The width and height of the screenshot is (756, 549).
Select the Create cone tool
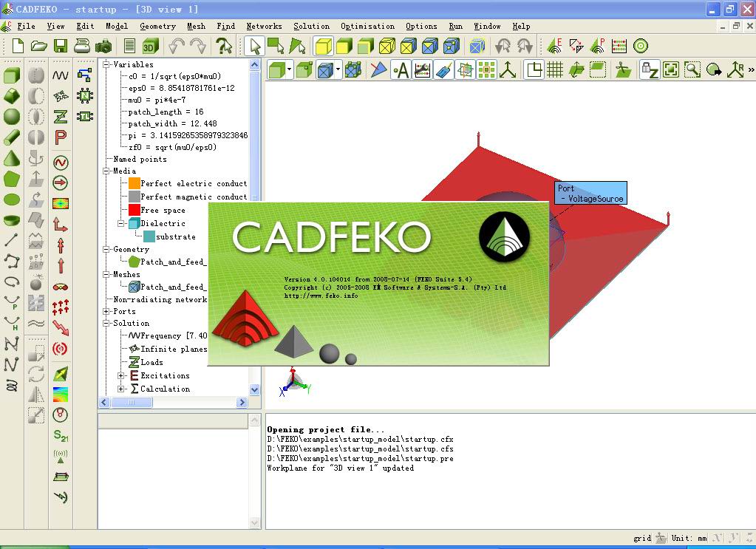click(x=12, y=157)
